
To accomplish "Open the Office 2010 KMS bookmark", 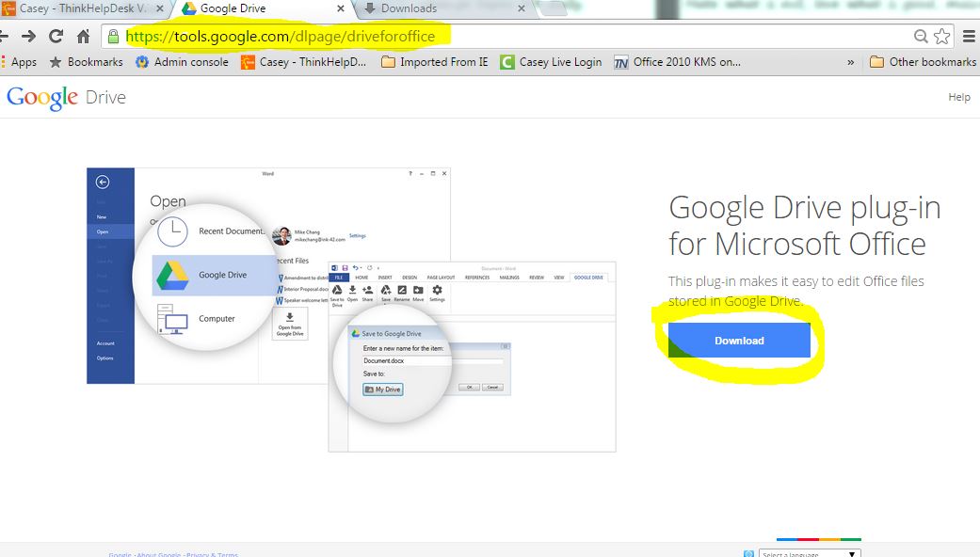I will [x=678, y=62].
